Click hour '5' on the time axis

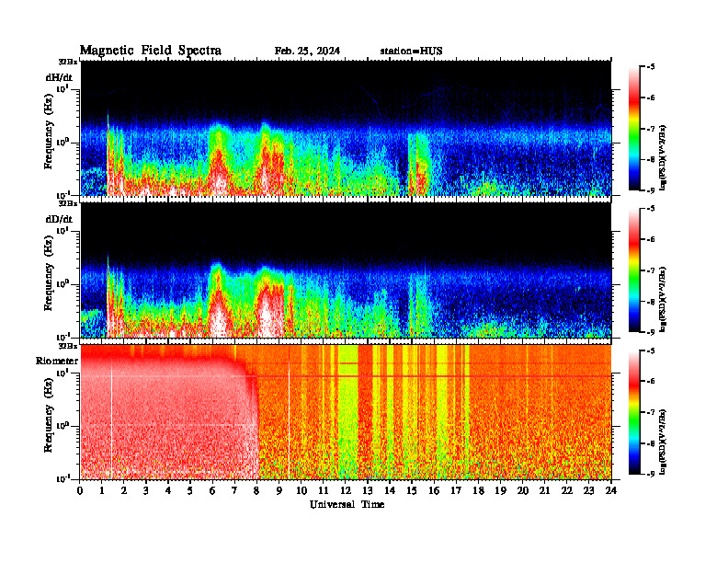[190, 490]
